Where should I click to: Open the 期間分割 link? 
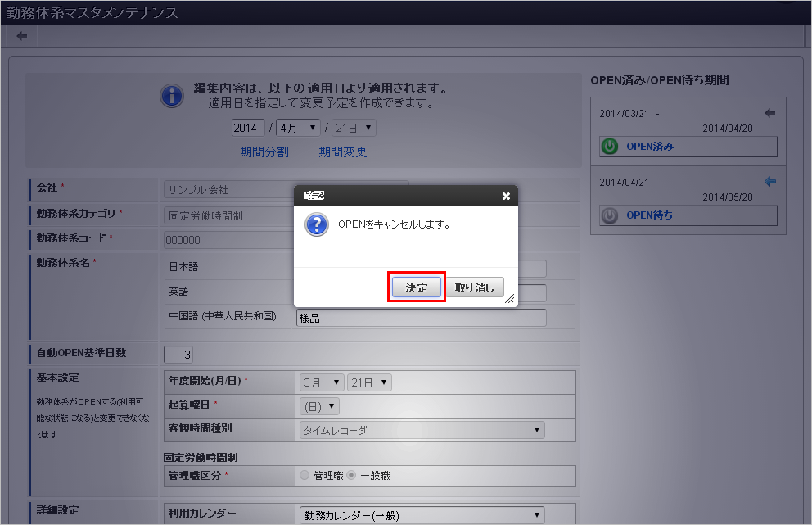point(264,152)
